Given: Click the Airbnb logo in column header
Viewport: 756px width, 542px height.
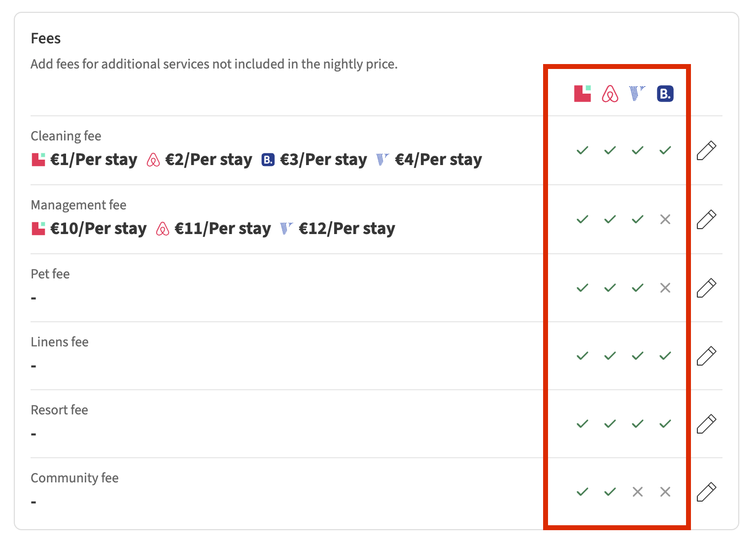Looking at the screenshot, I should click(610, 94).
